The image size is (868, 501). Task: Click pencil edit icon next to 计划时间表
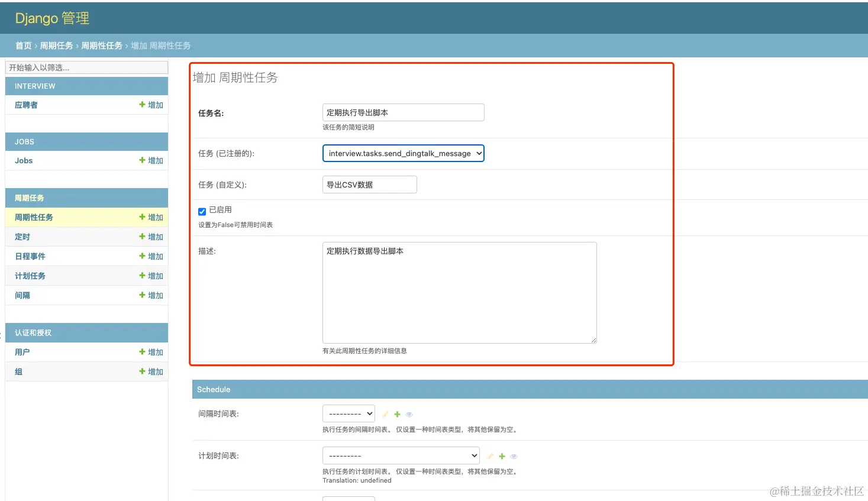(x=490, y=456)
